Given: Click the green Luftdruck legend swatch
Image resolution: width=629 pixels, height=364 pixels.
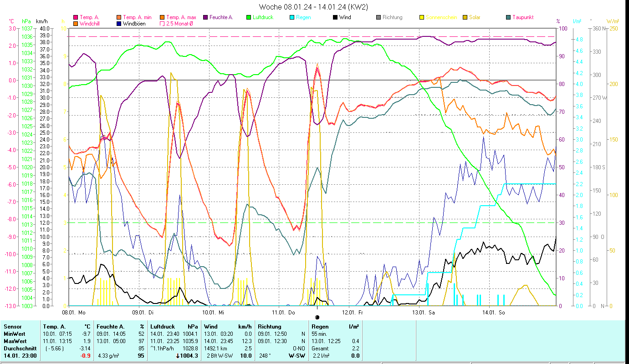Looking at the screenshot, I should [x=249, y=17].
